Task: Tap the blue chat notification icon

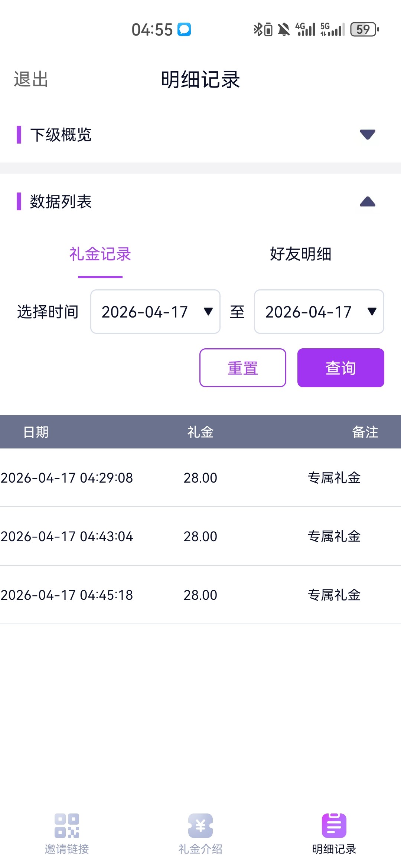Action: (x=184, y=29)
